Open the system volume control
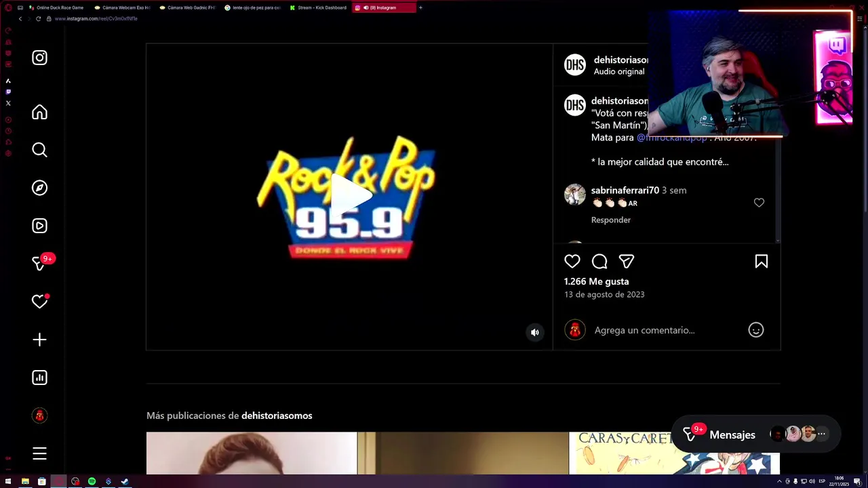 [812, 481]
